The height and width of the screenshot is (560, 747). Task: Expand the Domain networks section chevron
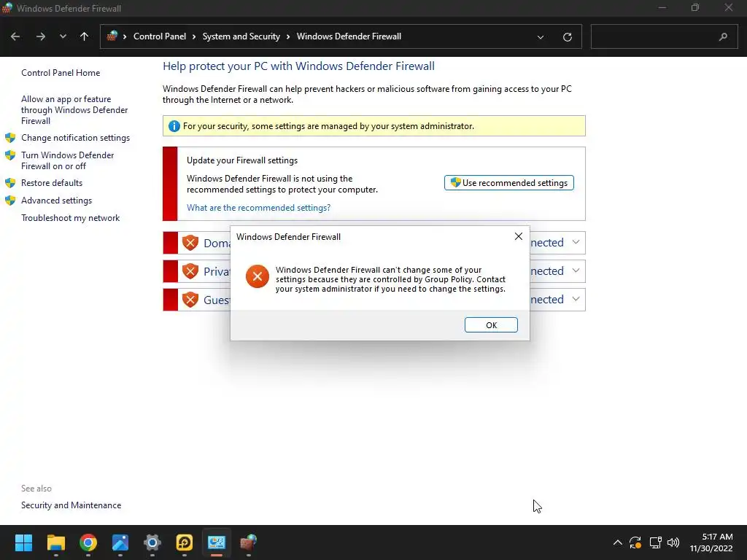[x=576, y=242]
